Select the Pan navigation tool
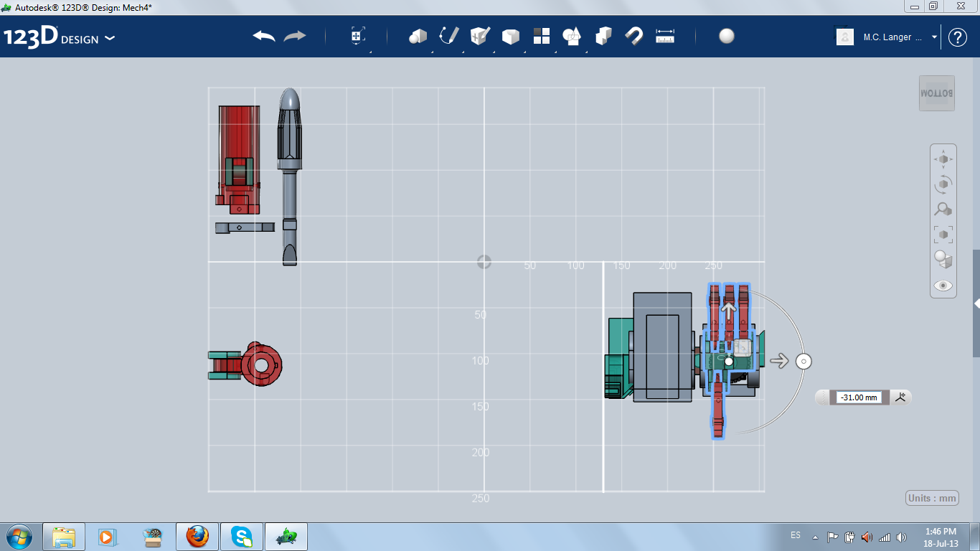Screen dimensions: 980x551 click(x=943, y=159)
